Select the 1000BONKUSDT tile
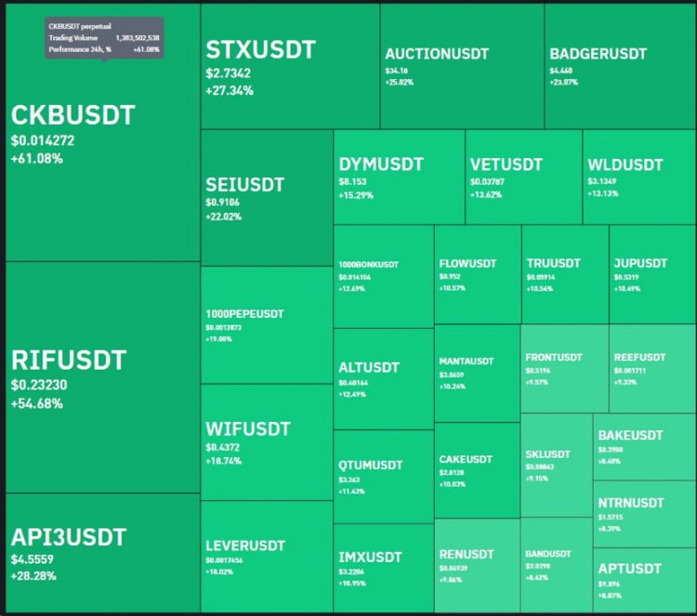Viewport: 697px width, 616px height. (384, 277)
